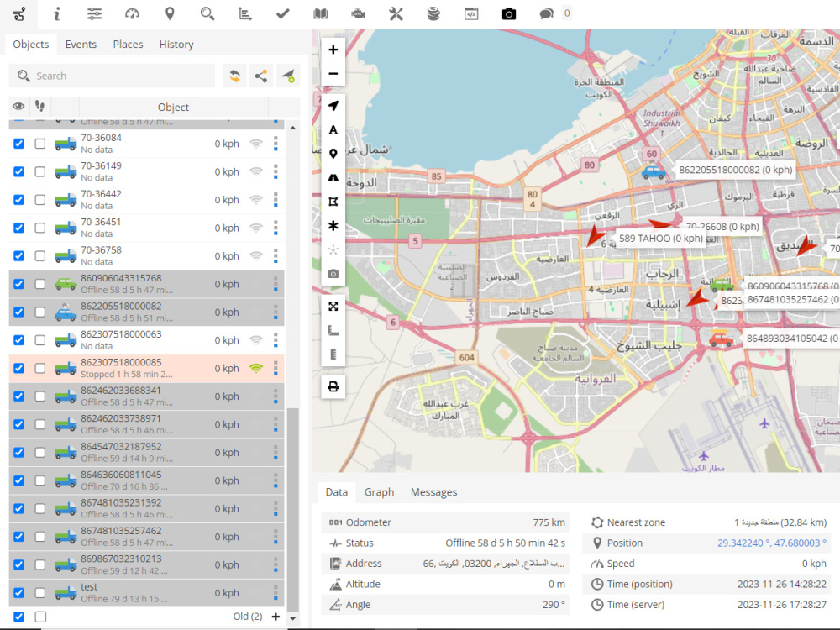Click the 589 TAHOO map label

pyautogui.click(x=660, y=239)
